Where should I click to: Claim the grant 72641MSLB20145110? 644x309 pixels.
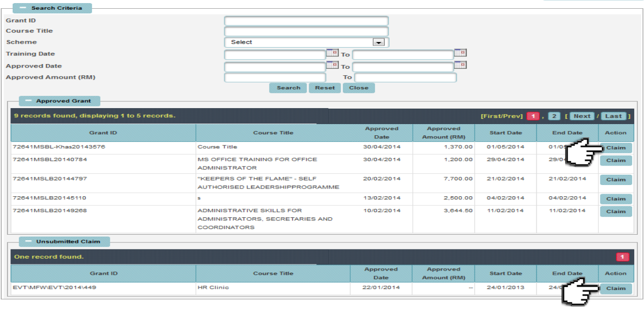[x=616, y=199]
